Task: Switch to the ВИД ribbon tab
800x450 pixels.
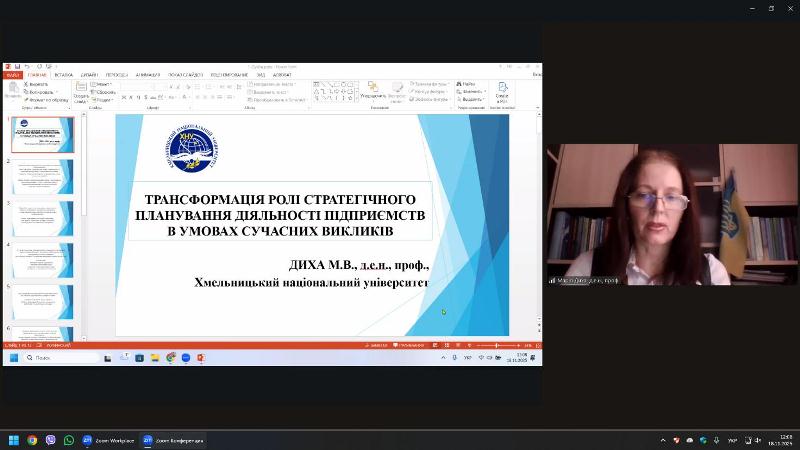Action: tap(261, 75)
